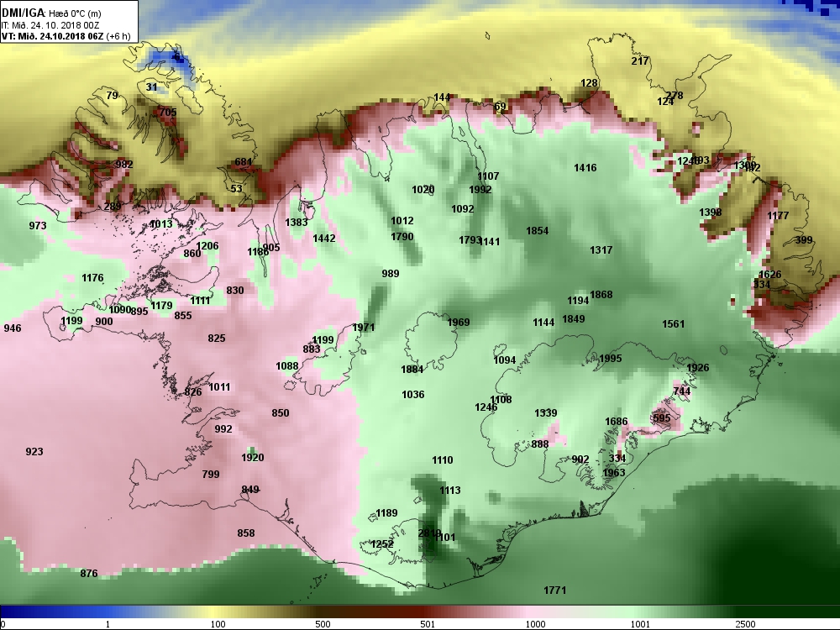Click the map value "825"
The width and height of the screenshot is (840, 630).
[217, 339]
